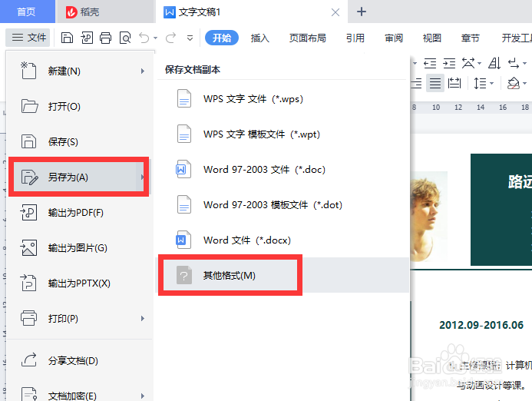Screen dimensions: 532x401
Task: Choose 输出为PDF(F) in the file menu
Action: (80, 213)
